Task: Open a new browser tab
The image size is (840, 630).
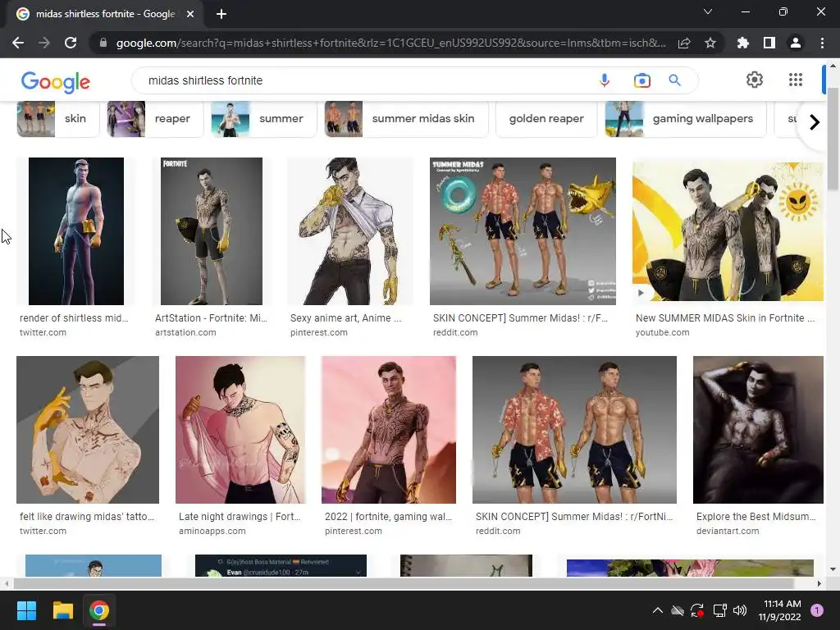Action: coord(221,14)
